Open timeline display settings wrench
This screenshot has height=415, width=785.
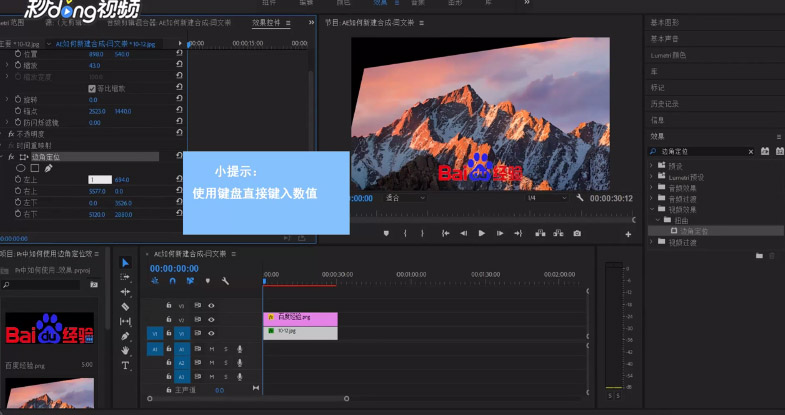[225, 281]
